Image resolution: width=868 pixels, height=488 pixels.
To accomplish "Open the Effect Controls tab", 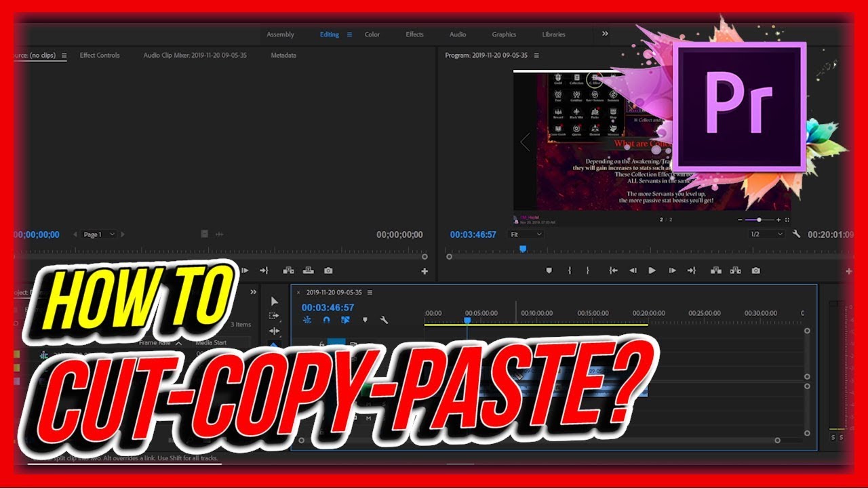I will pyautogui.click(x=100, y=55).
